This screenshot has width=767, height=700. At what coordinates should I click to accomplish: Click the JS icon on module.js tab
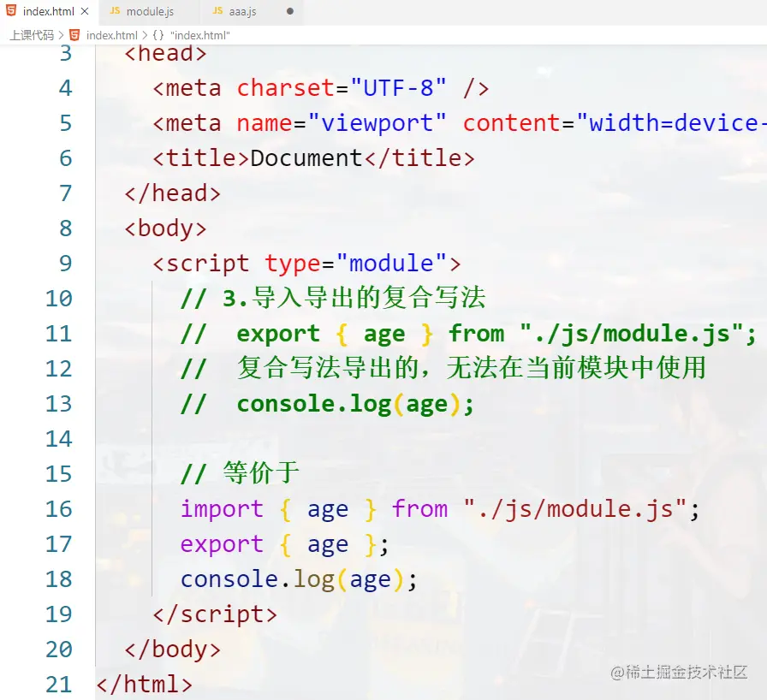tap(115, 11)
